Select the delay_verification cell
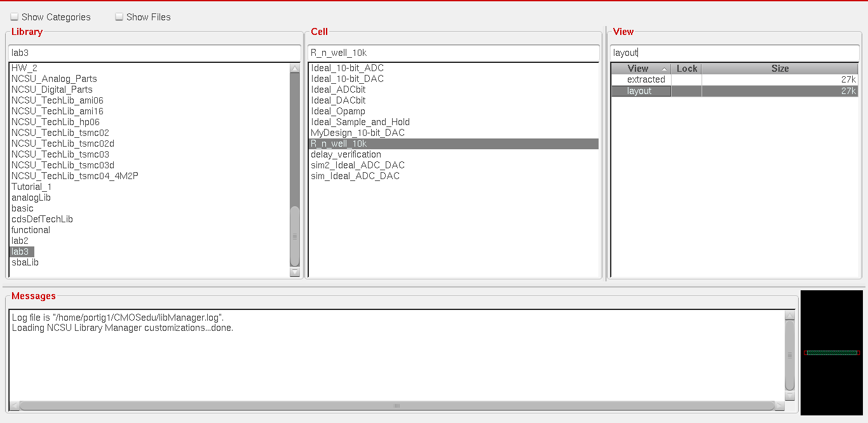The height and width of the screenshot is (423, 868). tap(346, 154)
